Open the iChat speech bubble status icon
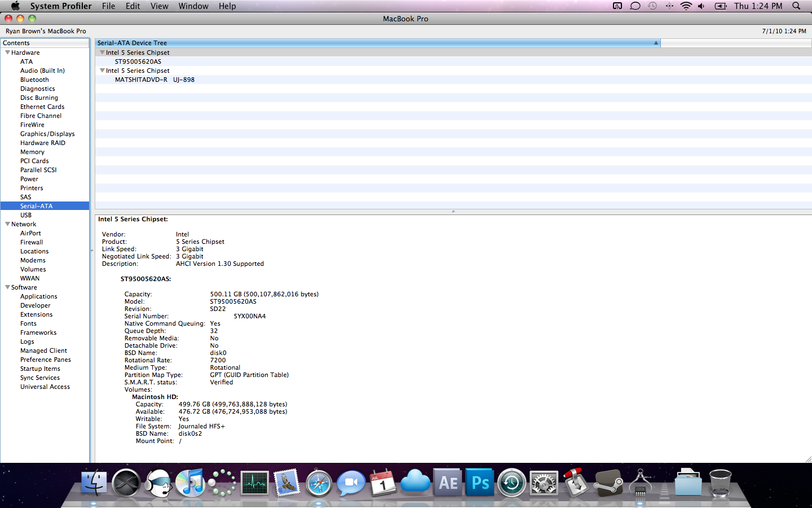 coord(635,6)
